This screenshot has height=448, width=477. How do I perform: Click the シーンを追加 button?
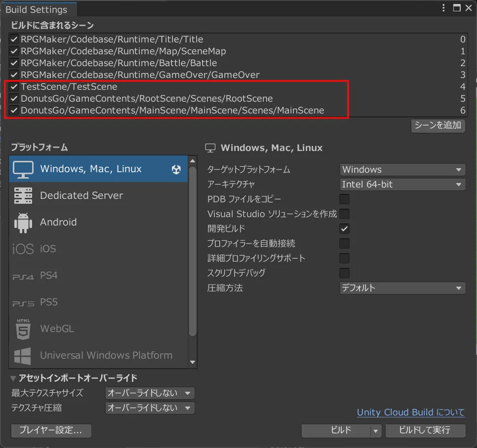[x=438, y=125]
